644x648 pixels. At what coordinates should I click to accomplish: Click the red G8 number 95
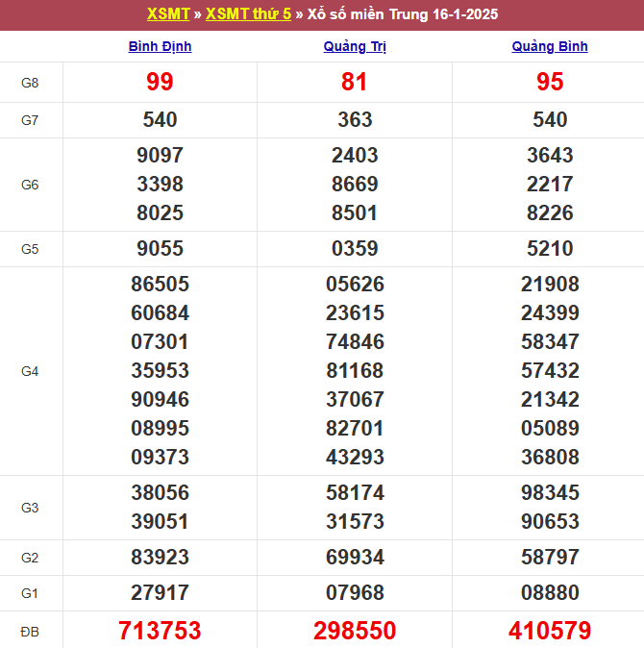point(550,83)
